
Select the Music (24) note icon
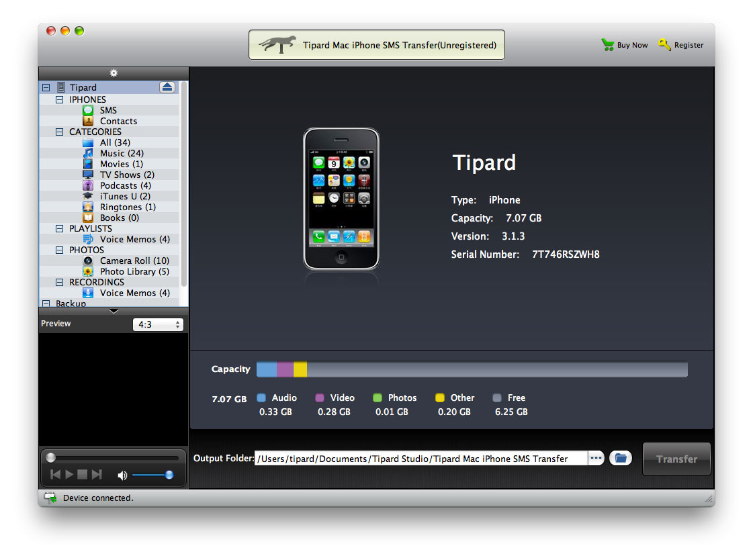88,153
